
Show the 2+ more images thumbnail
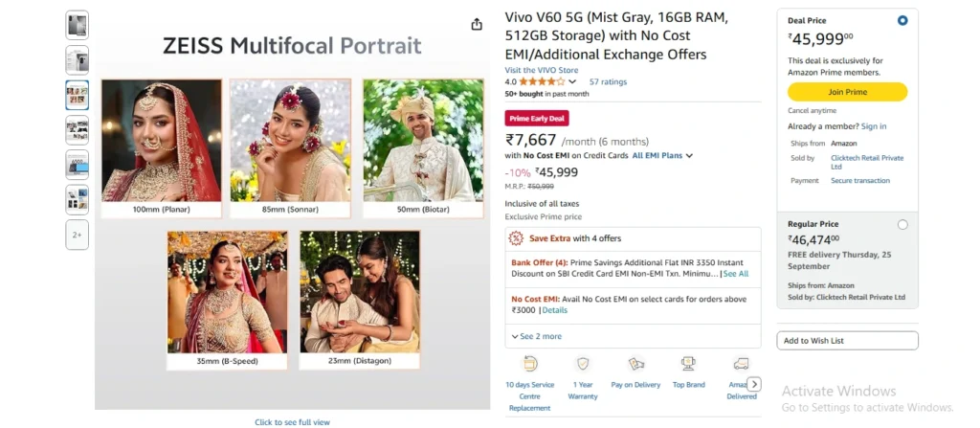(x=78, y=235)
